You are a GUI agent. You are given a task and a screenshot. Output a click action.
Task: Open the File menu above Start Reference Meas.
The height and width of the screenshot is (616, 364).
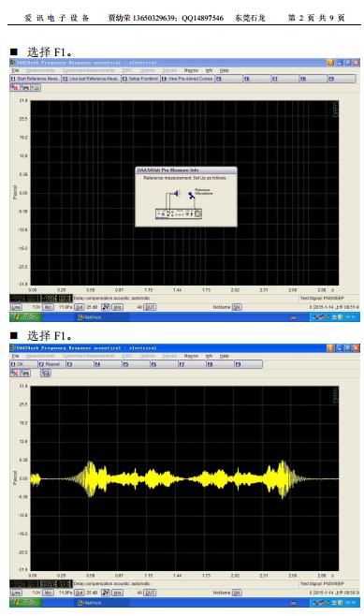(15, 70)
